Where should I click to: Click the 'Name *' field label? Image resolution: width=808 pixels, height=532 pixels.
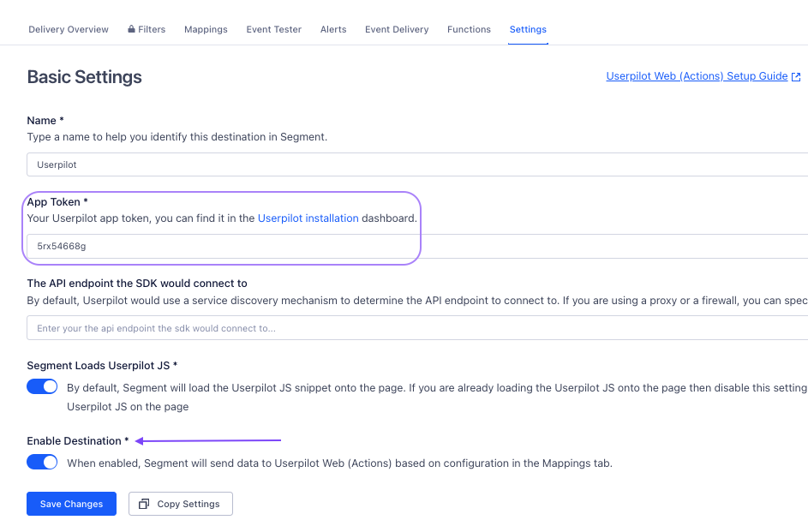click(x=45, y=121)
